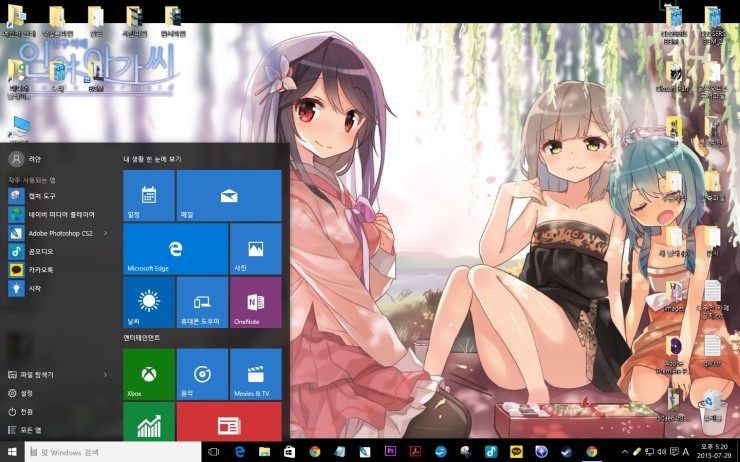The width and height of the screenshot is (740, 462).
Task: Expand 파일 탐색기 jump list arrow
Action: pos(105,375)
